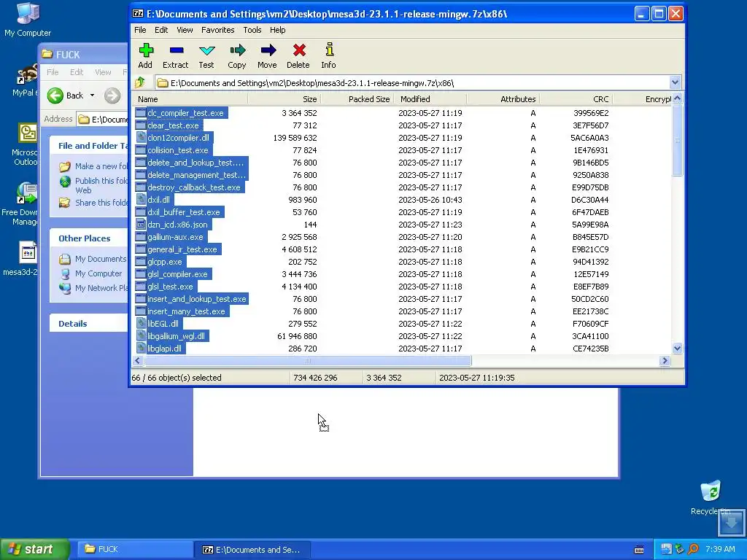Click the keyboard icon on the taskbar

(x=639, y=550)
